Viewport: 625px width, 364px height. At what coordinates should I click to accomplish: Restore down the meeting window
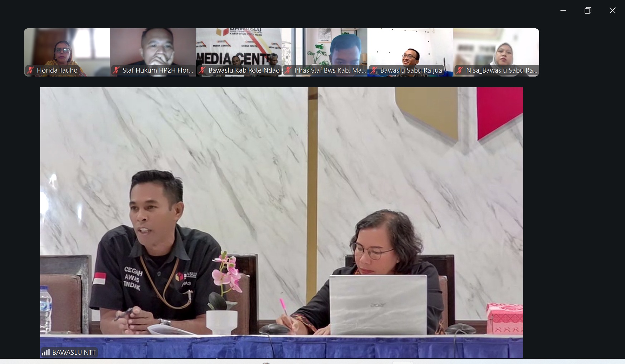(588, 10)
